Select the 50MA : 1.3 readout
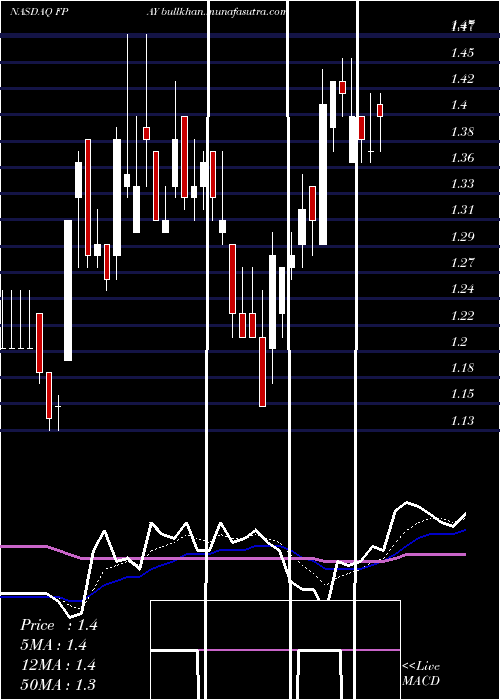Viewport: 500px width, 700px height. pyautogui.click(x=58, y=684)
